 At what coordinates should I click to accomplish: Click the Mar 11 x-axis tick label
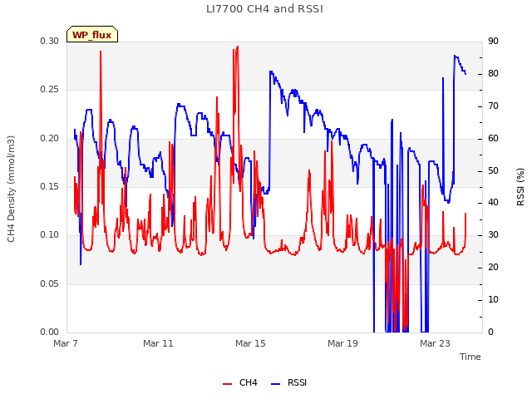coord(158,343)
